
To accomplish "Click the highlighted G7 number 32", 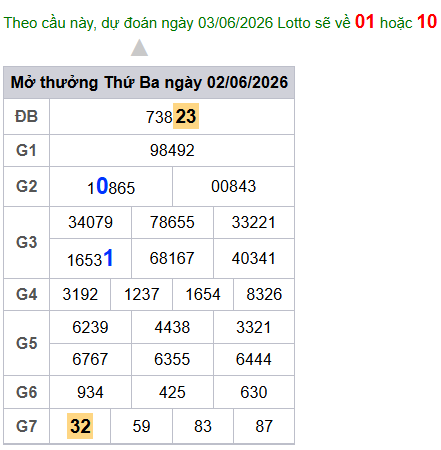I will [80, 426].
